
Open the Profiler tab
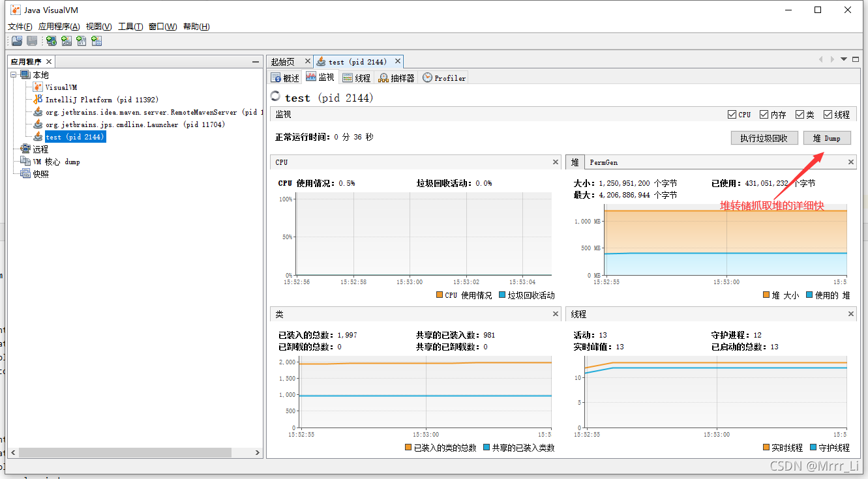(x=444, y=78)
